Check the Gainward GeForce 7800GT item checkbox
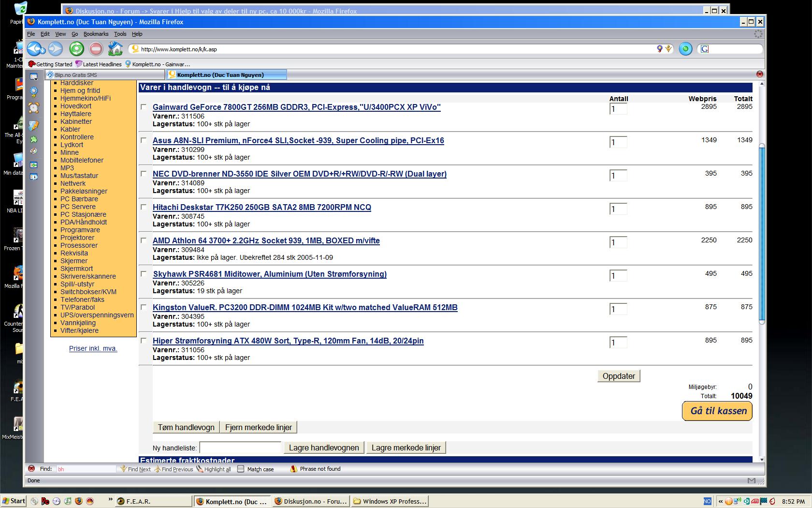The height and width of the screenshot is (508, 812). coord(144,107)
